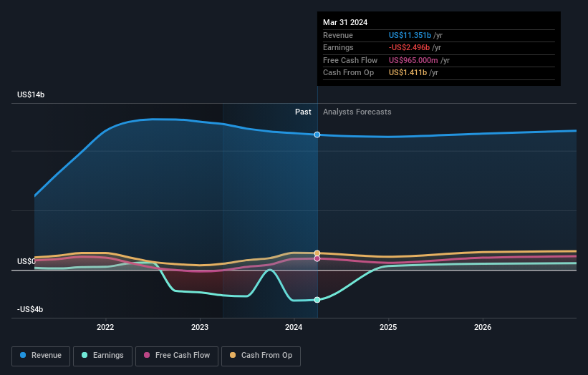Click the US$0 y-axis label
The height and width of the screenshot is (375, 588).
(x=26, y=261)
